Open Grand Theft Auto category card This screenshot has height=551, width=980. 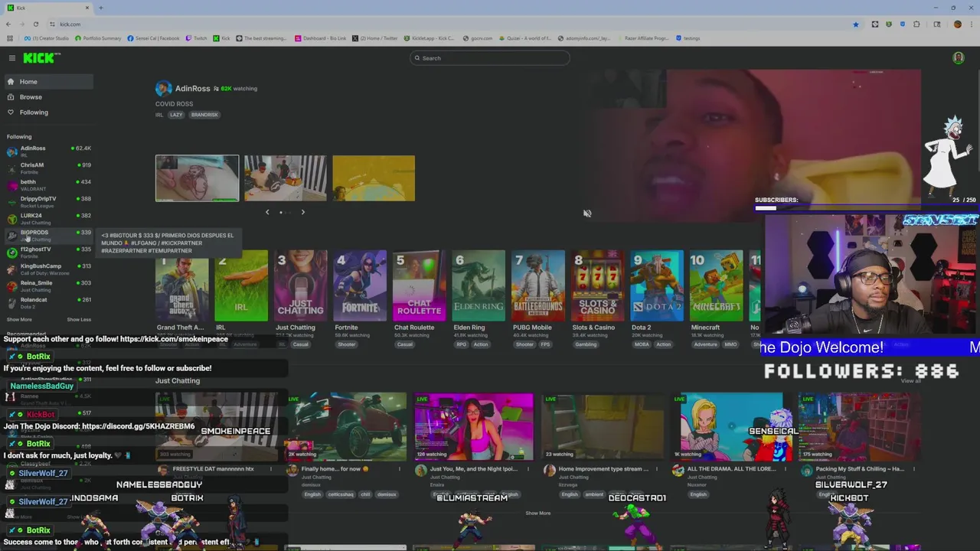(182, 285)
